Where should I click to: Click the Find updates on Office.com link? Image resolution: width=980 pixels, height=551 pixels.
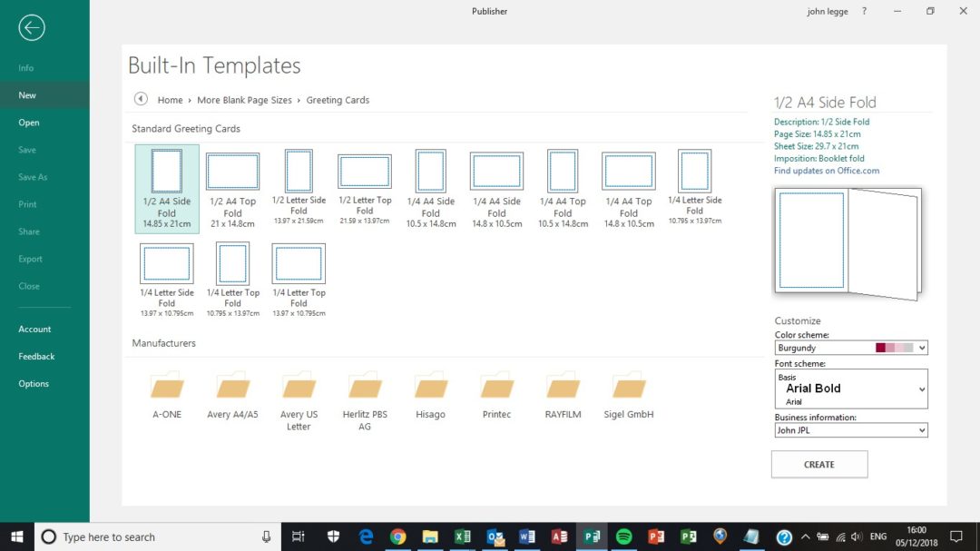click(x=826, y=171)
